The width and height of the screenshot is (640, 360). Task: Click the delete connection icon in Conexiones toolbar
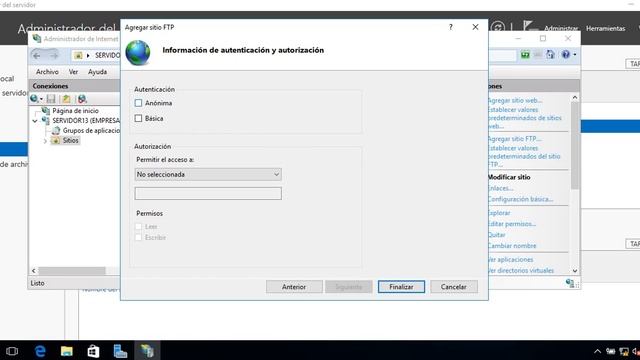coord(82,99)
